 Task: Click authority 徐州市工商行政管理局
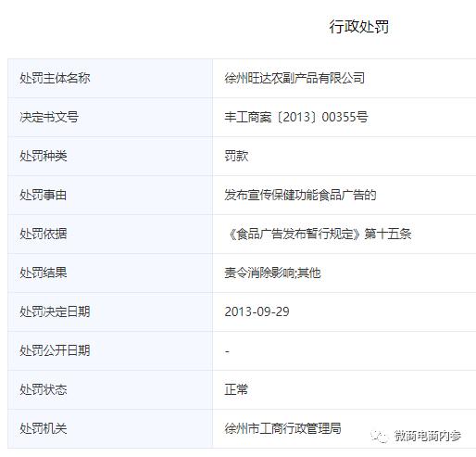coord(282,428)
